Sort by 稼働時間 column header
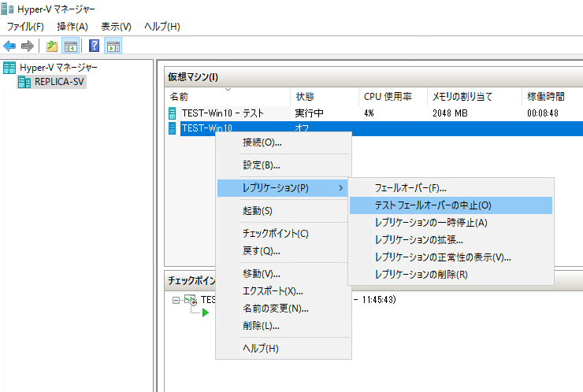This screenshot has width=583, height=392. (552, 97)
